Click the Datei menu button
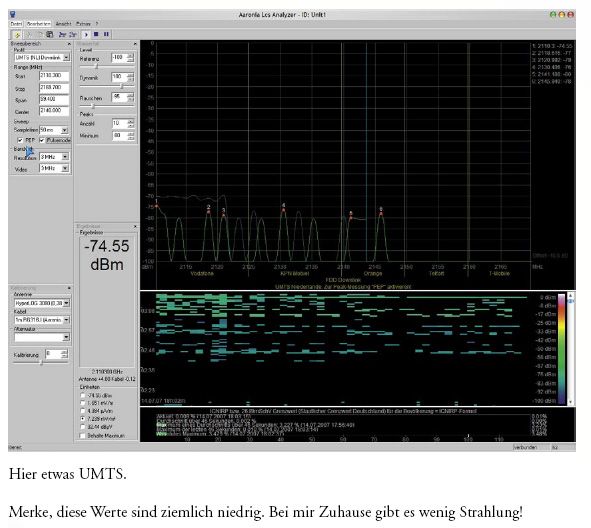591x528 pixels. (x=16, y=24)
